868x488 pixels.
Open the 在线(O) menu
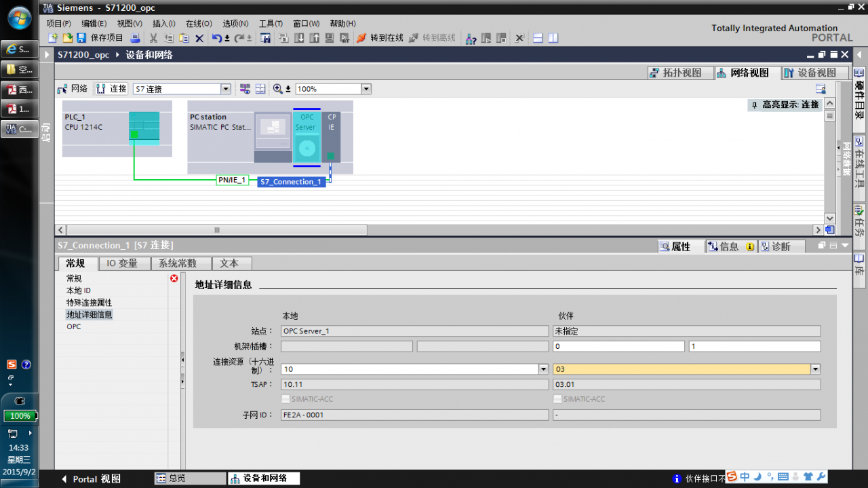tap(199, 23)
